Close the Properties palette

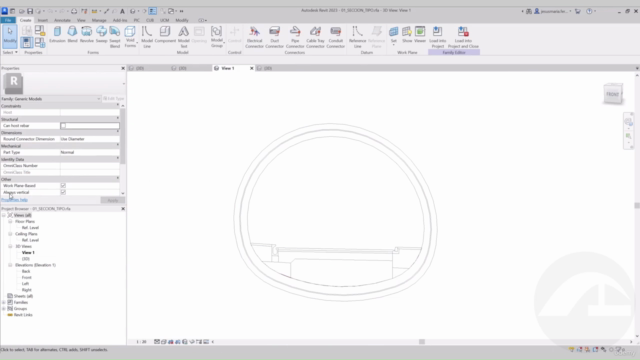[x=123, y=68]
